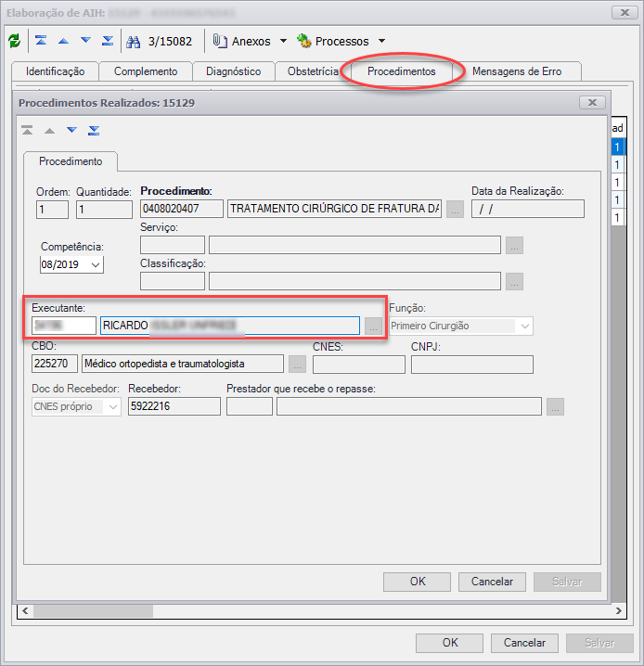
Task: Open the Obstetrícia tab
Action: coord(313,71)
